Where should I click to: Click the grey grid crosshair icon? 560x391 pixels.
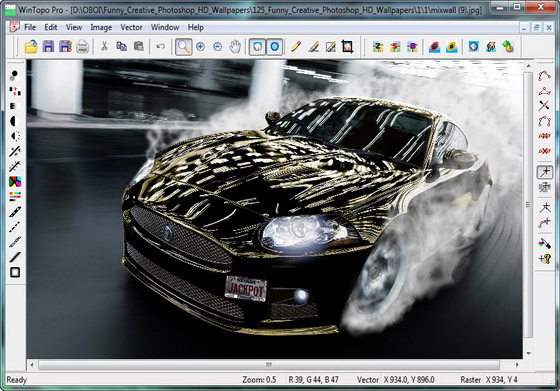[x=544, y=187]
